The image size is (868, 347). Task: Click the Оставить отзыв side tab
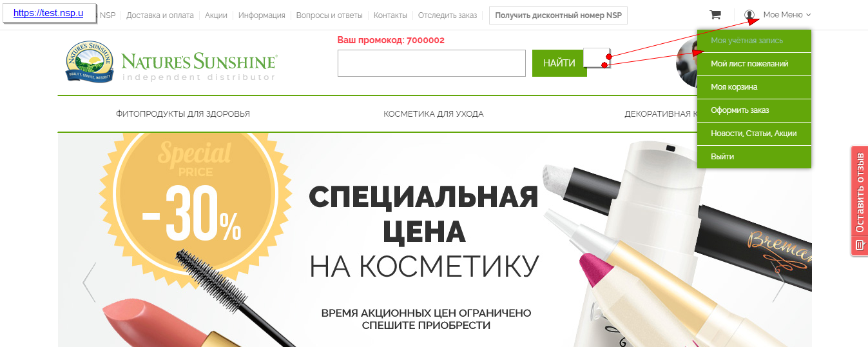(x=859, y=201)
